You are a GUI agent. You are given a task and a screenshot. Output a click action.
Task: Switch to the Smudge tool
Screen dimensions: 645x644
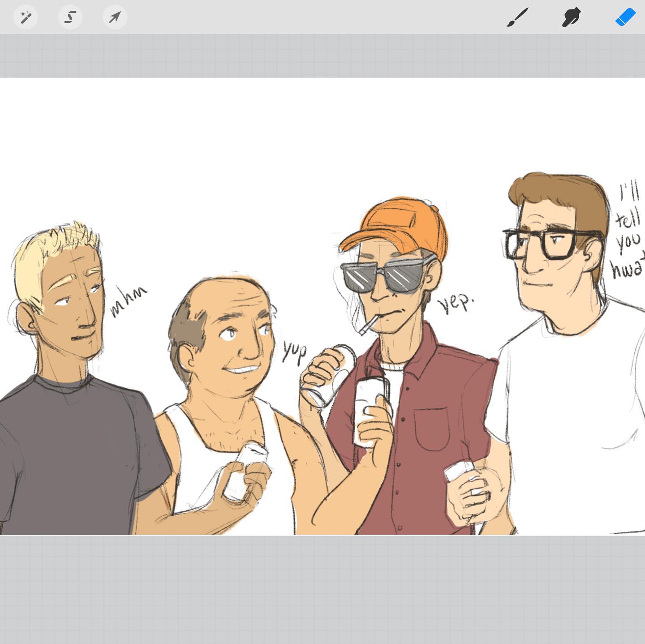571,17
